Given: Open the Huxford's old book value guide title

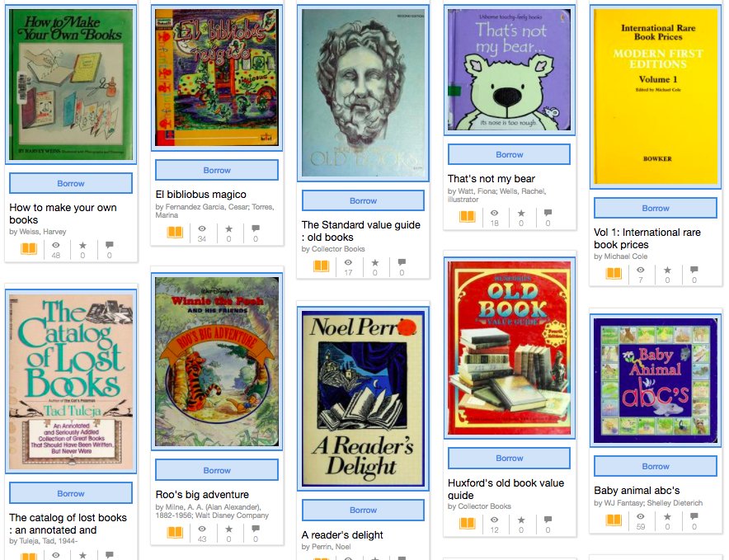Looking at the screenshot, I should tap(506, 489).
